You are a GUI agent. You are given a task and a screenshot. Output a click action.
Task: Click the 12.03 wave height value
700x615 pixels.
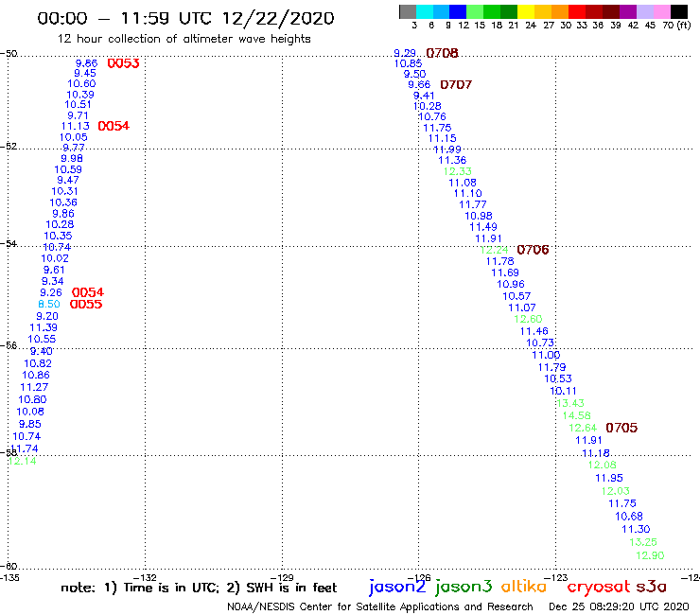tap(616, 491)
